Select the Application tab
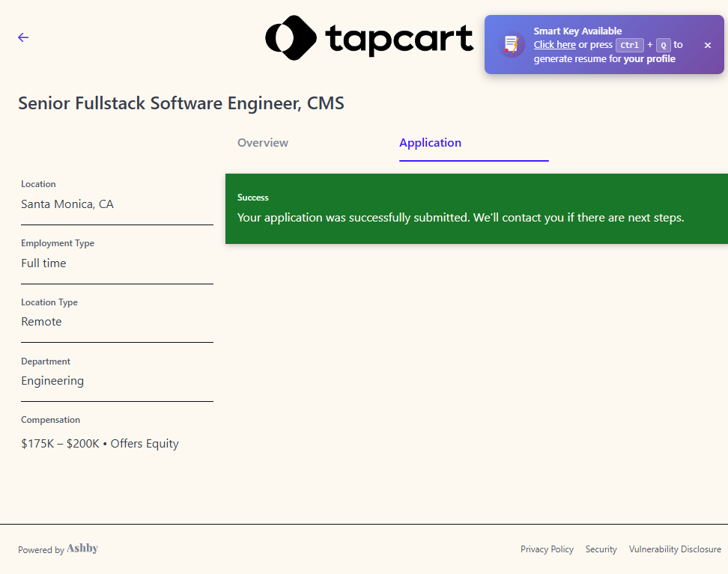 click(x=430, y=143)
